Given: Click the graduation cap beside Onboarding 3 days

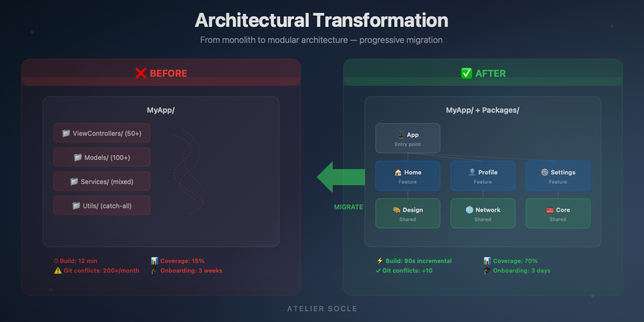Looking at the screenshot, I should 487,270.
